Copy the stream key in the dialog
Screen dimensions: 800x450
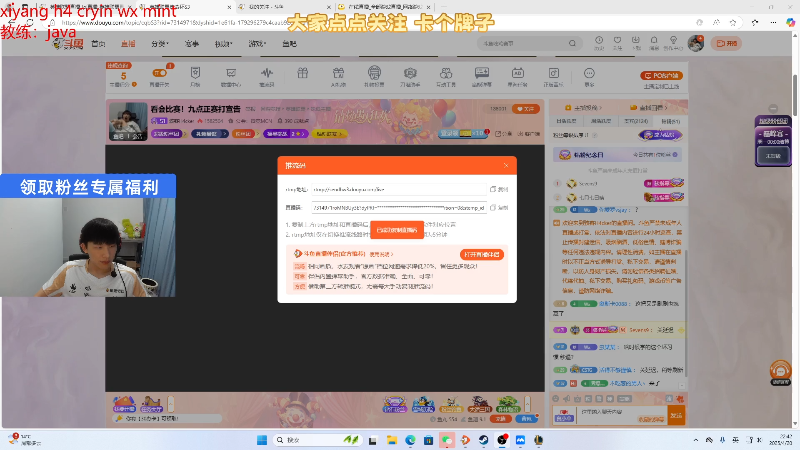pos(499,208)
